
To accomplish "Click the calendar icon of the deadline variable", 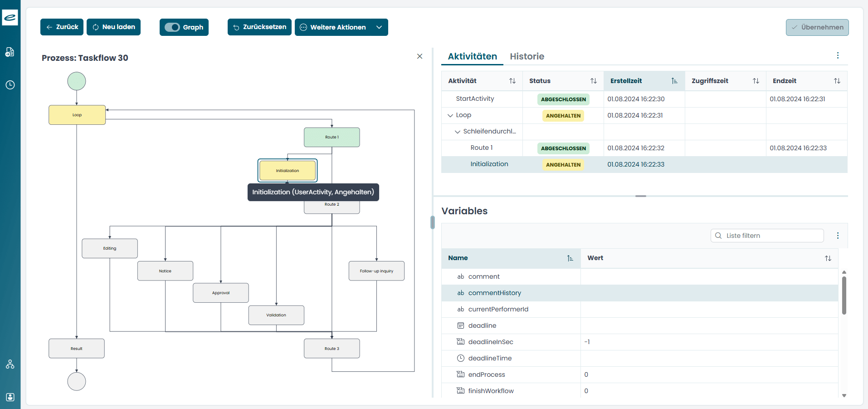I will click(x=460, y=325).
